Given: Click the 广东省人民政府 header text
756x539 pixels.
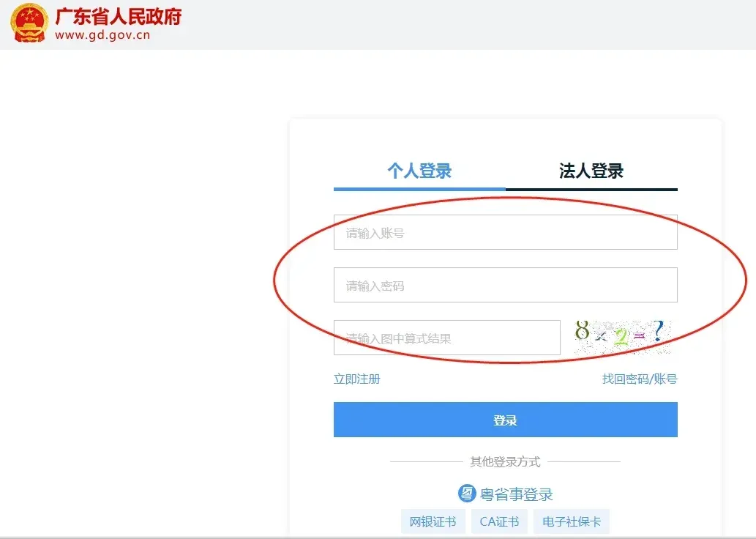Looking at the screenshot, I should 116,15.
